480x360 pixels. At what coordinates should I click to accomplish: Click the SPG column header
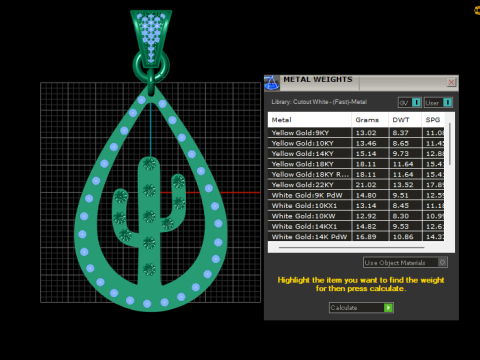pyautogui.click(x=433, y=120)
